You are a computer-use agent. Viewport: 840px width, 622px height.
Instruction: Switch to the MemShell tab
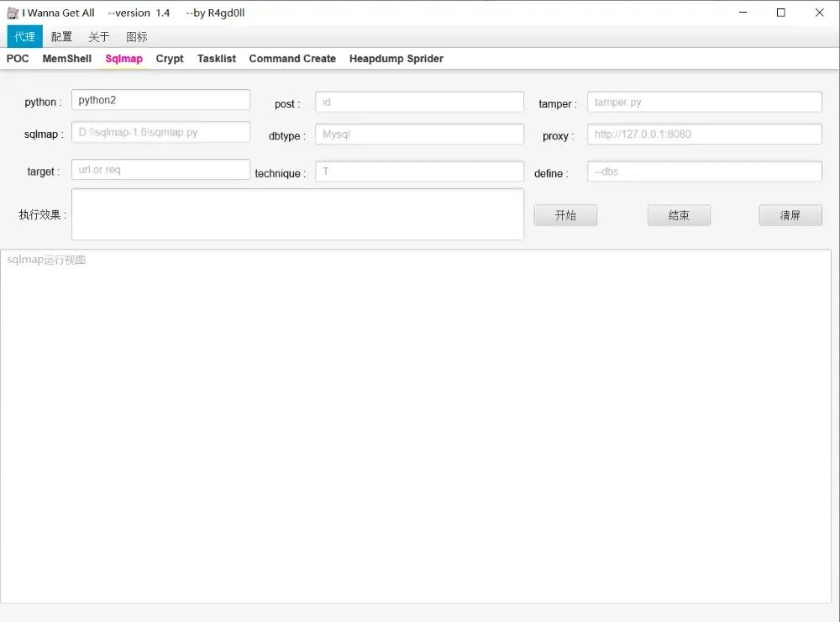(x=67, y=59)
